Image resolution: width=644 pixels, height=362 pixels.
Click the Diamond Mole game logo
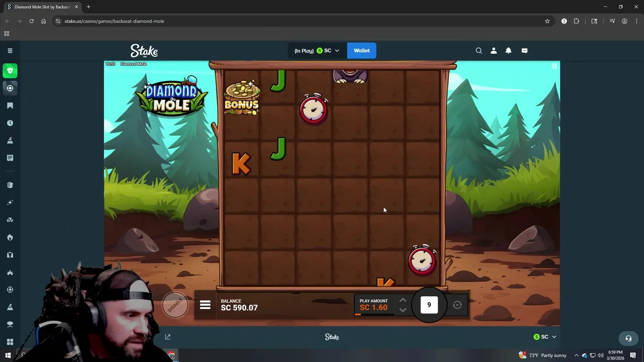point(171,98)
